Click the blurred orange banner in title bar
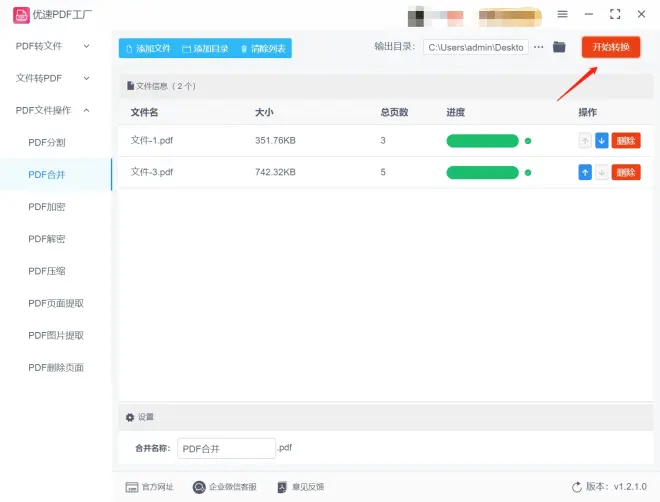This screenshot has height=502, width=660. 509,17
